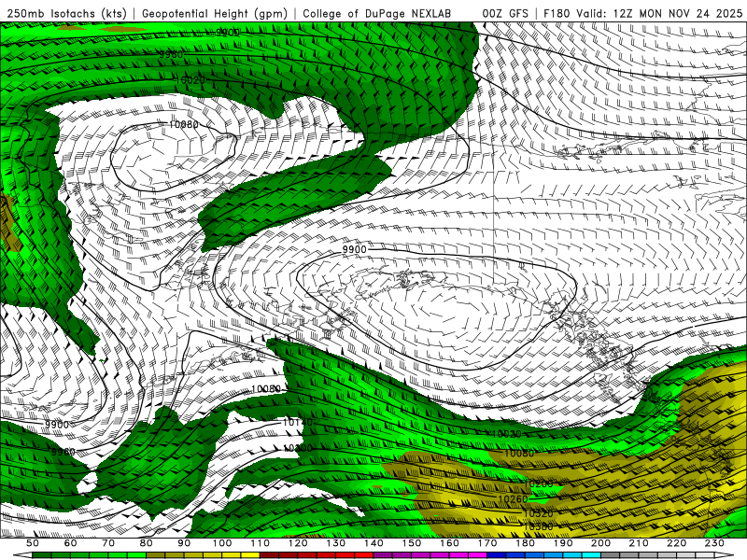Click the left arrow end of the colorbar

pyautogui.click(x=22, y=555)
